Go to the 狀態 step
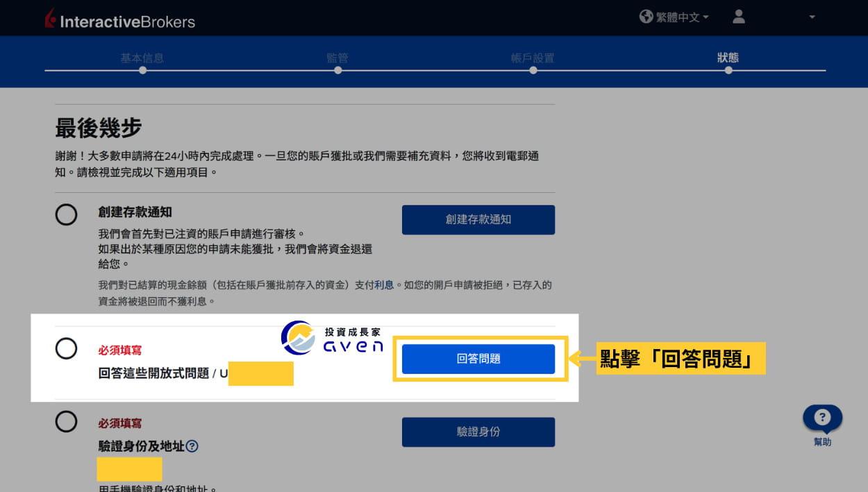 pyautogui.click(x=728, y=58)
